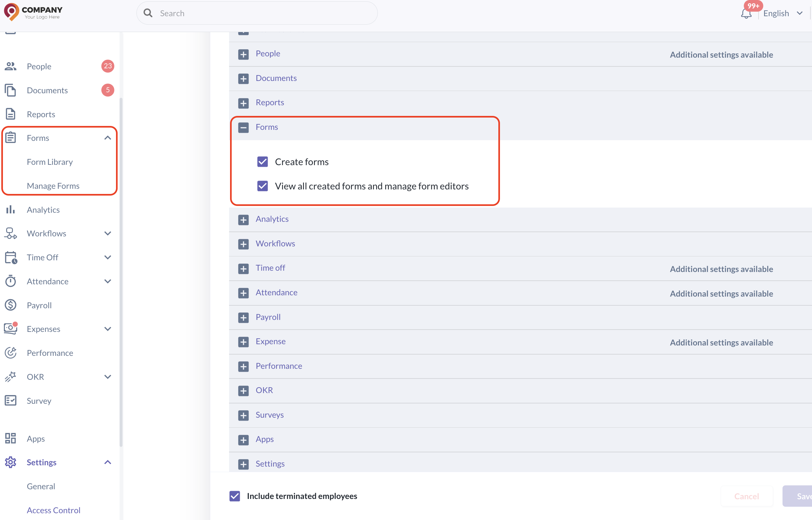812x520 pixels.
Task: Open Manage Forms in sidebar
Action: pos(53,186)
